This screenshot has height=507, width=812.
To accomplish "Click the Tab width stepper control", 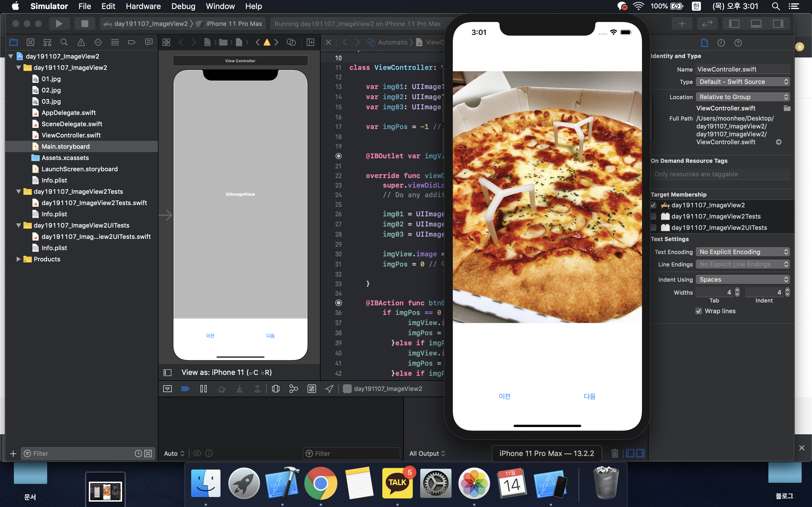I will [737, 292].
